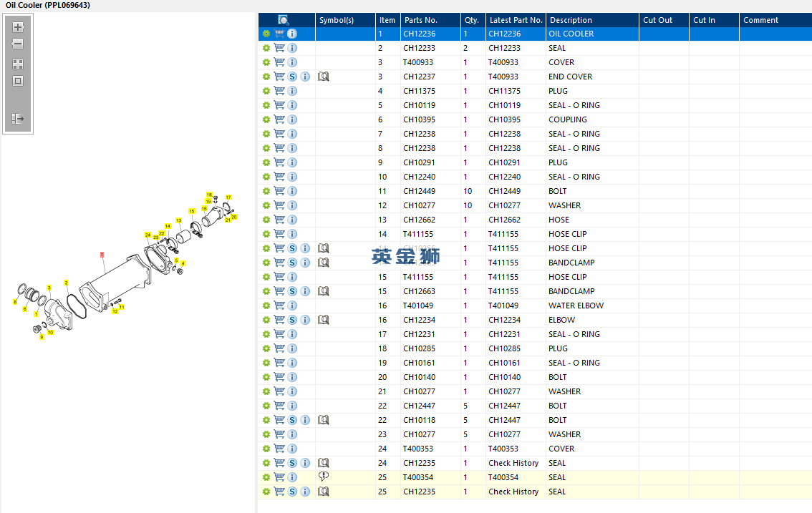
Task: Select quantity 10 for CH12449 BOLT
Action: (x=468, y=191)
